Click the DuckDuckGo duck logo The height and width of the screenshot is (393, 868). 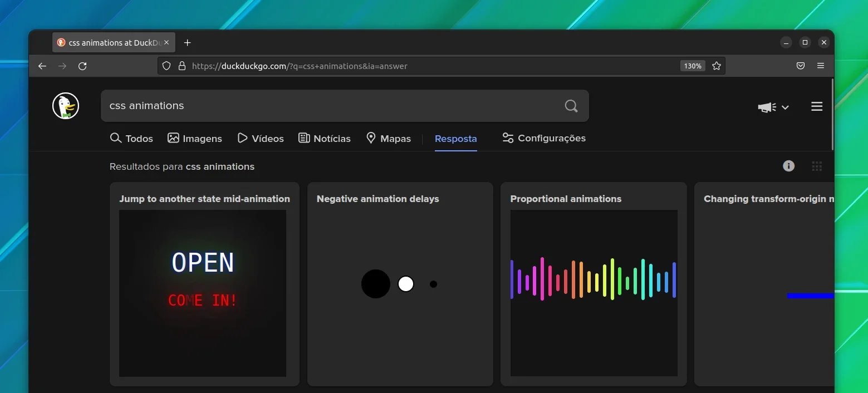pyautogui.click(x=66, y=106)
